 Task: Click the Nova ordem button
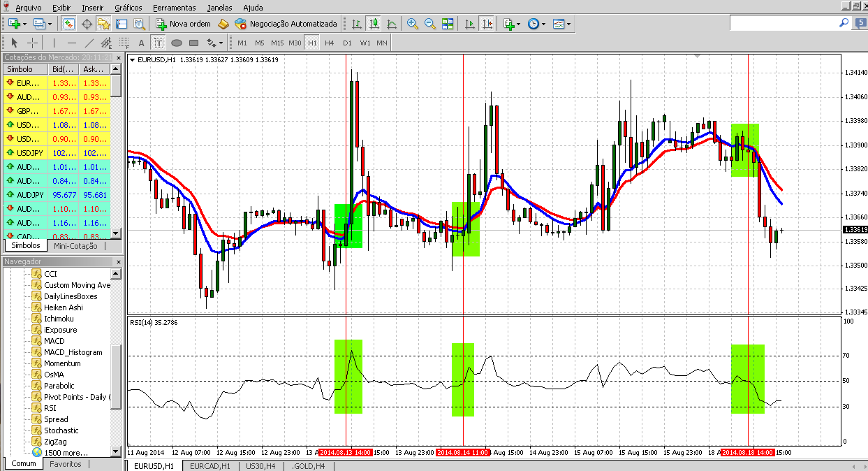183,24
